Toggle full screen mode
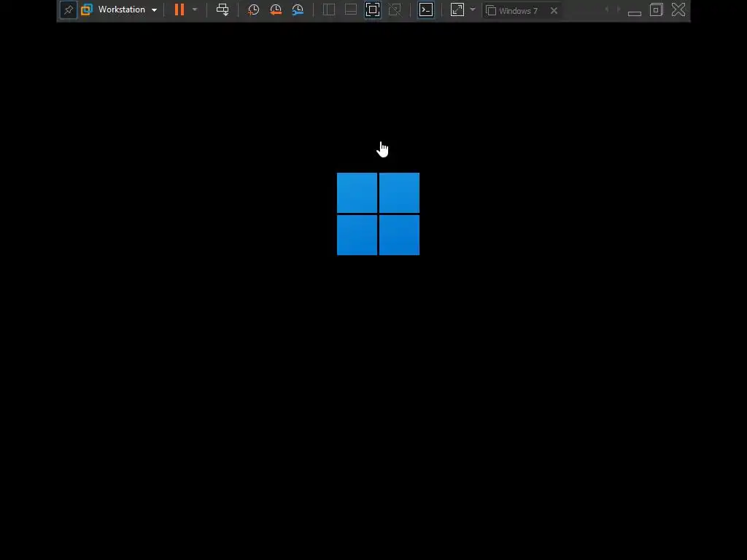The width and height of the screenshot is (747, 560). point(373,9)
